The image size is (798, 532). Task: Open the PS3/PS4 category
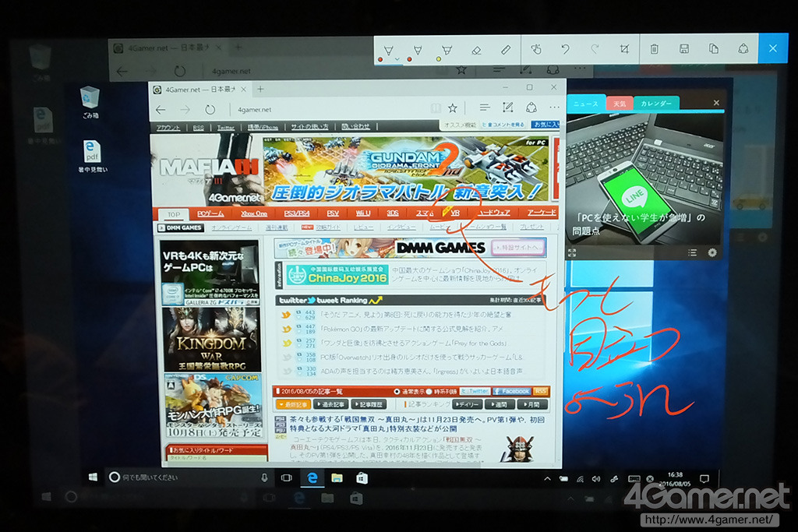coord(297,213)
